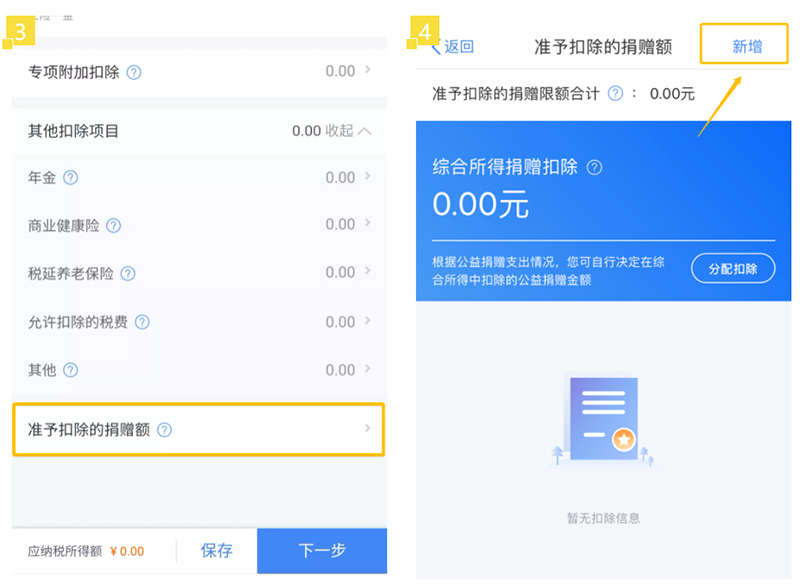Click help icon beside 税延养老保险
Viewport: 800px width, 588px height.
point(127,274)
